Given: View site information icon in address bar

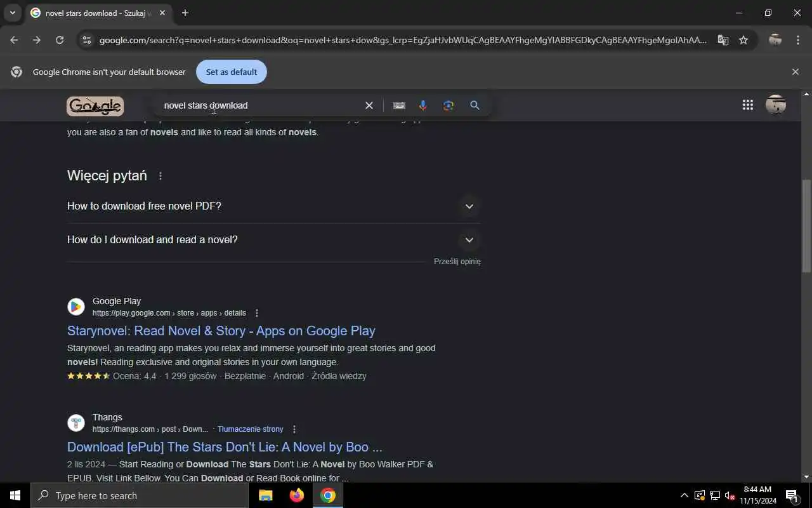Looking at the screenshot, I should [x=87, y=40].
